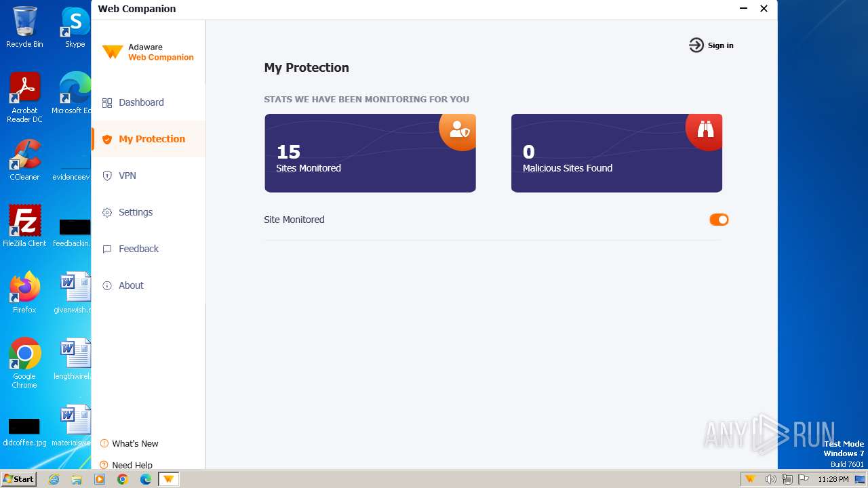Click the Dashboard grid icon
This screenshot has height=488, width=868.
pyautogui.click(x=107, y=103)
